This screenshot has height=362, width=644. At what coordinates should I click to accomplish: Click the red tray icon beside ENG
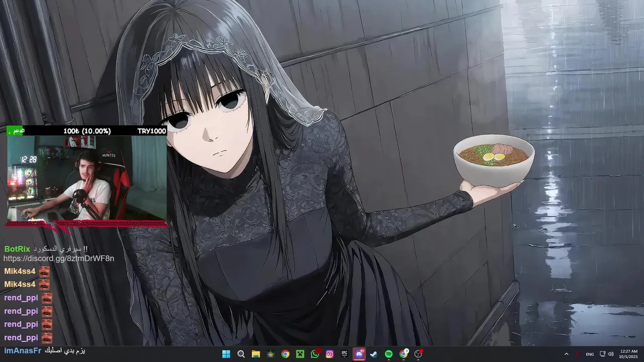pyautogui.click(x=577, y=354)
